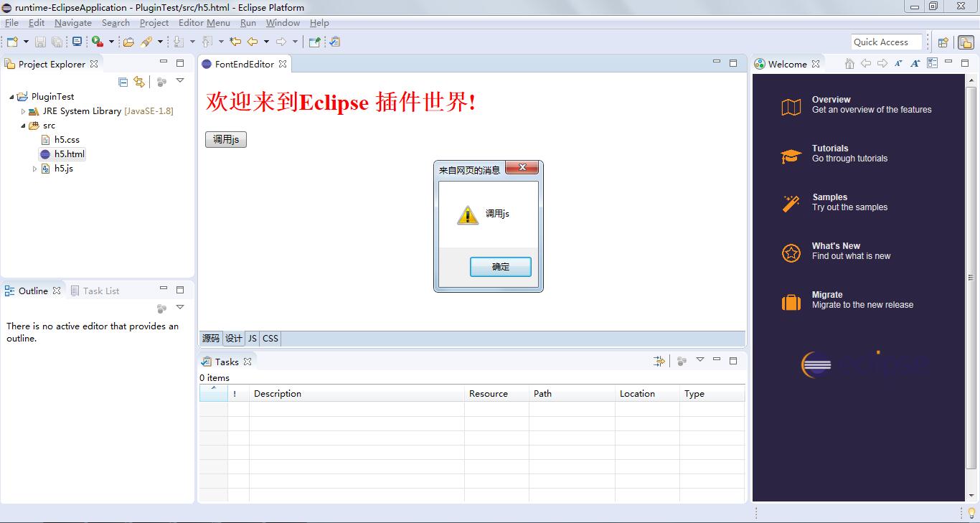Open the Tutorials link in Welcome
Image resolution: width=980 pixels, height=523 pixels.
(x=834, y=154)
